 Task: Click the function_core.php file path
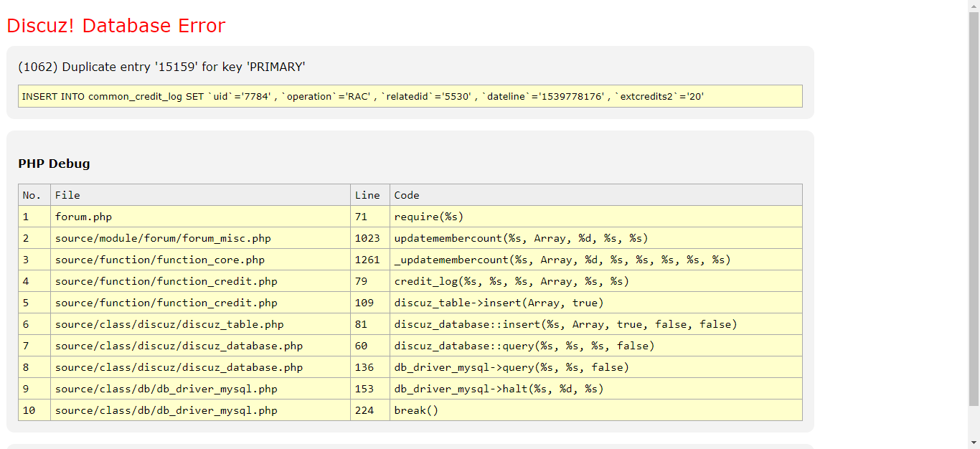[x=160, y=260]
